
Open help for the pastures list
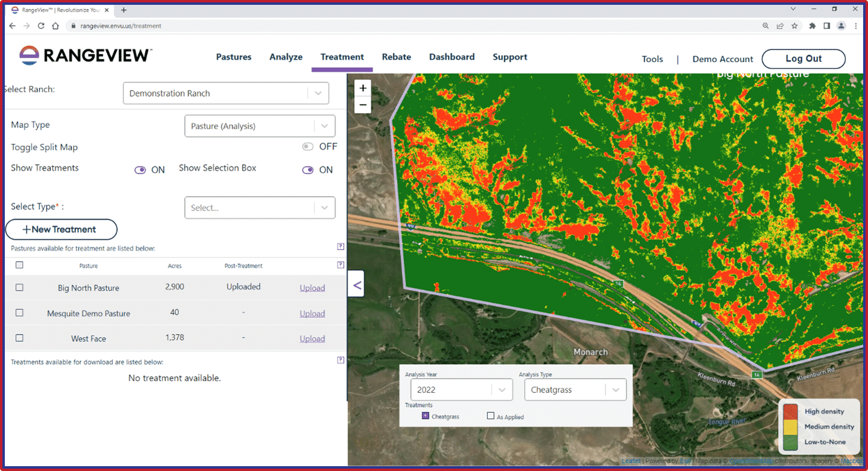340,246
